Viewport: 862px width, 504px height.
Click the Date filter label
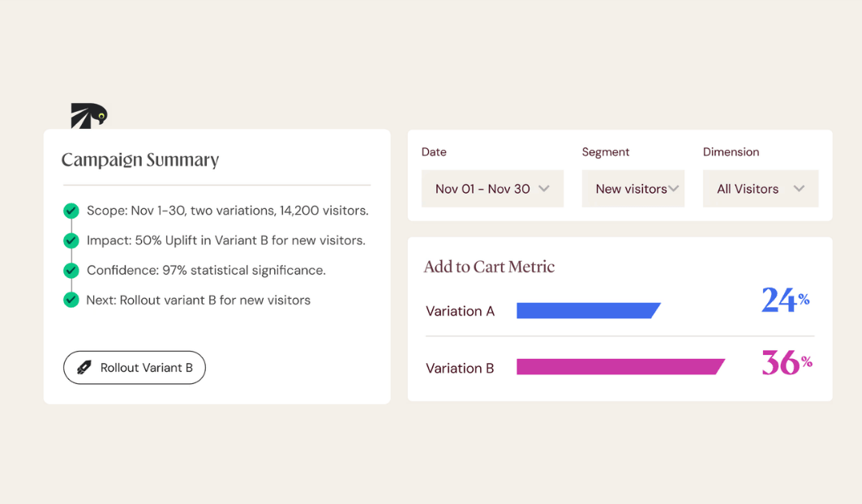click(434, 152)
